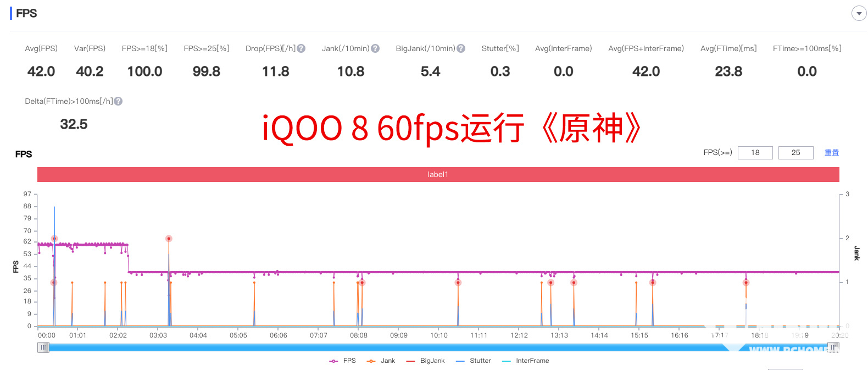
Task: Toggle the Stutter series in legend
Action: 474,361
